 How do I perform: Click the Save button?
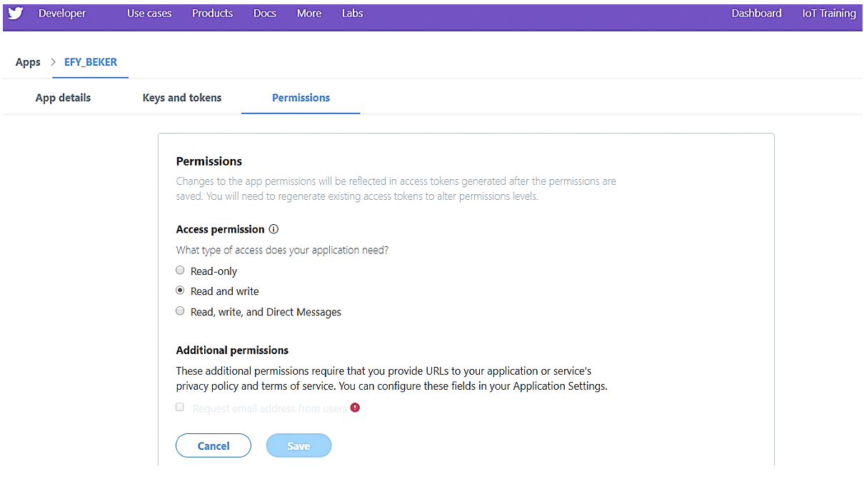[x=298, y=445]
